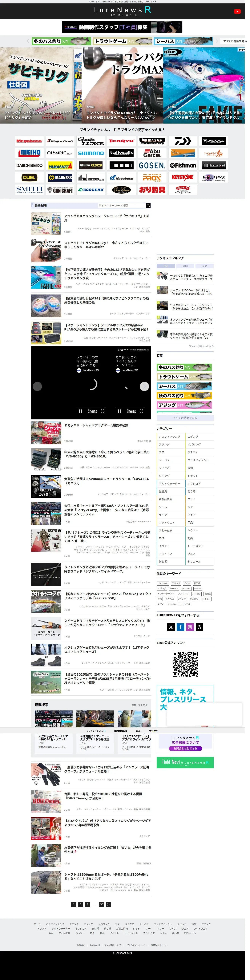Open the 連載一覧を見る link
Screen dimensions: 250x980
[x=139, y=705]
